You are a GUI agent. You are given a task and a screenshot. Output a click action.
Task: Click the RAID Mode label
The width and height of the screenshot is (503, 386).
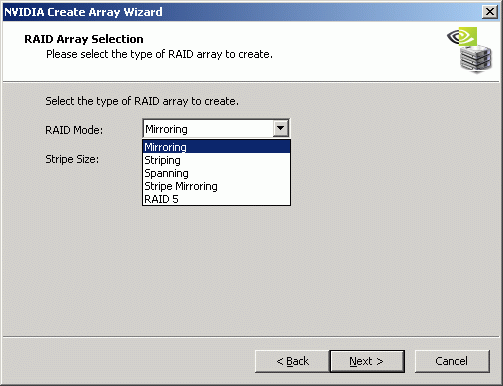[x=74, y=130]
